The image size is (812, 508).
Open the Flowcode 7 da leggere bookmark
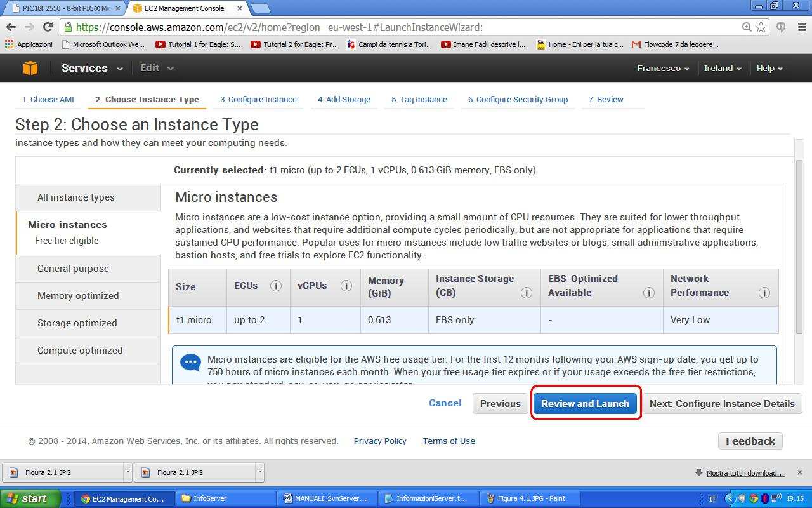tap(675, 44)
